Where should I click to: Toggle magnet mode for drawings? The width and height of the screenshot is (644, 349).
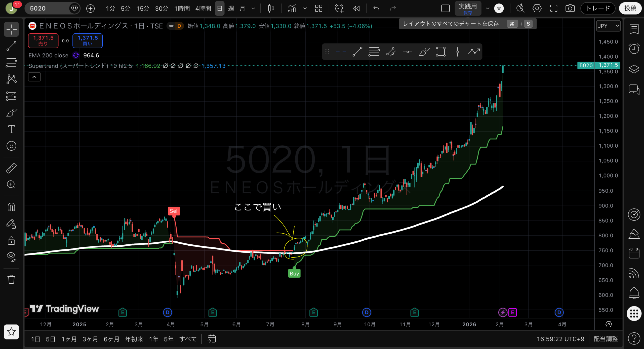(11, 207)
